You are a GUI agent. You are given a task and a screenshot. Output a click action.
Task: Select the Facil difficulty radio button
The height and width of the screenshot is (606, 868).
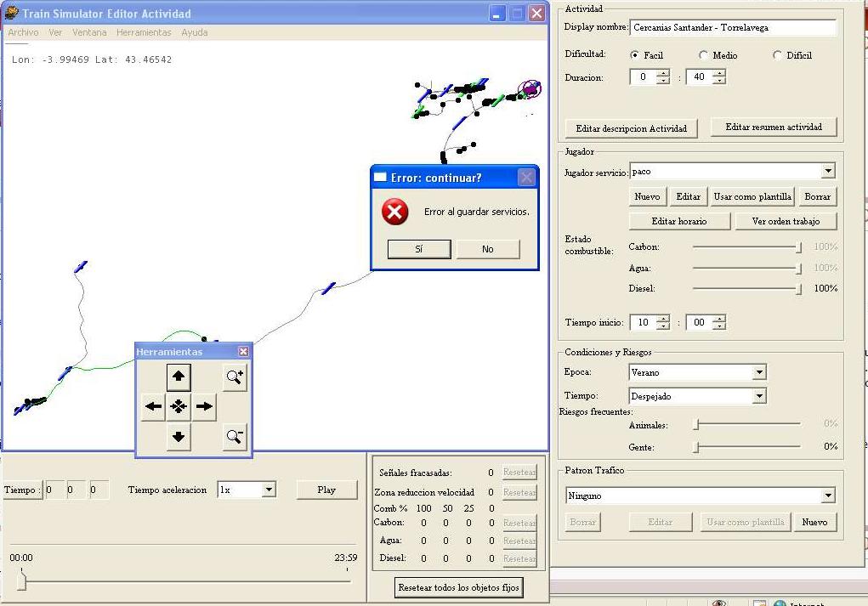(x=635, y=55)
